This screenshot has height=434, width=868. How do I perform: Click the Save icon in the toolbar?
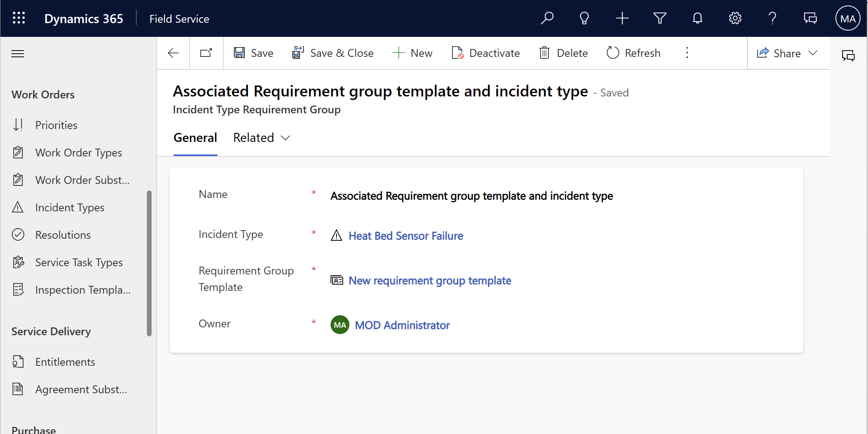240,53
